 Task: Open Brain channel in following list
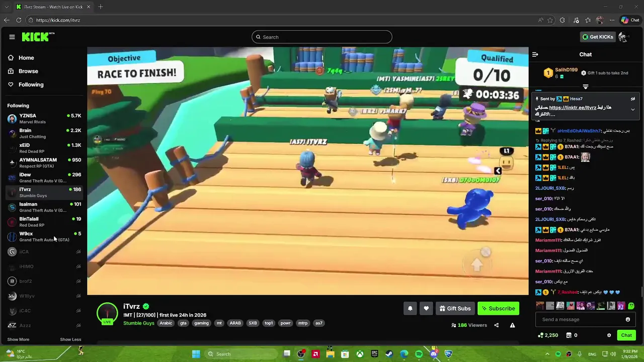[x=44, y=133]
